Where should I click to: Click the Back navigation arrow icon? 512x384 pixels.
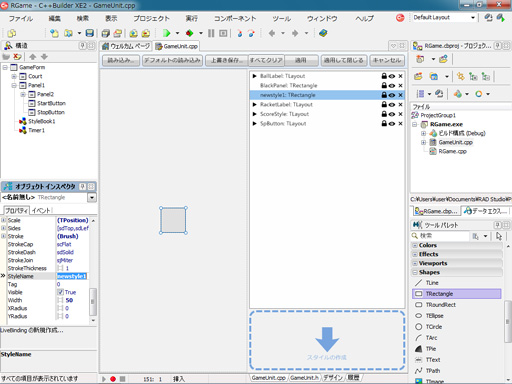pyautogui.click(x=272, y=33)
